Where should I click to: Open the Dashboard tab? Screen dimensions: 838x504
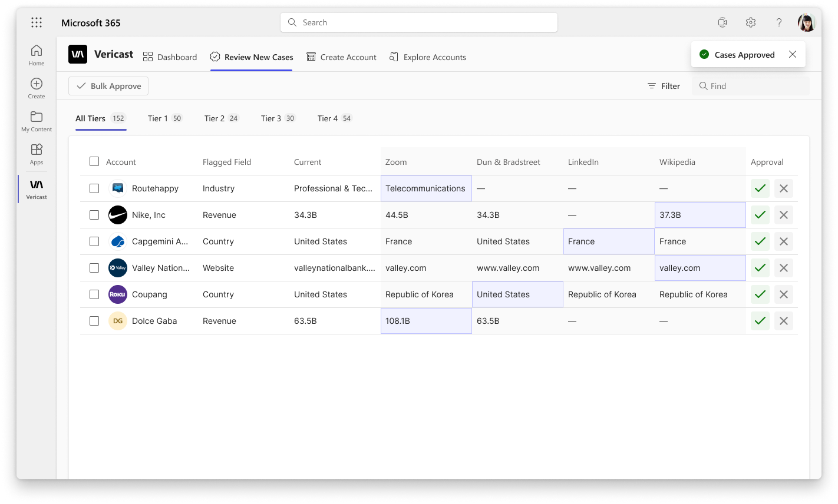tap(170, 57)
